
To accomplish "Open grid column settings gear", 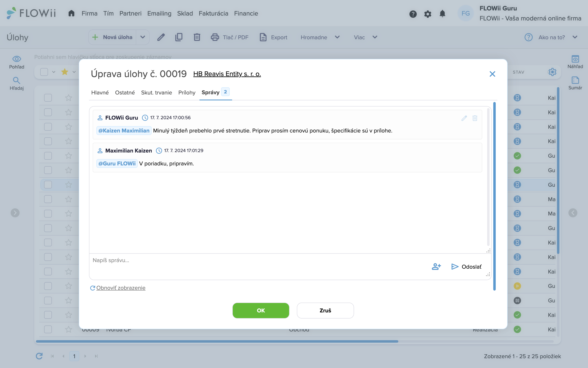I will (x=552, y=72).
